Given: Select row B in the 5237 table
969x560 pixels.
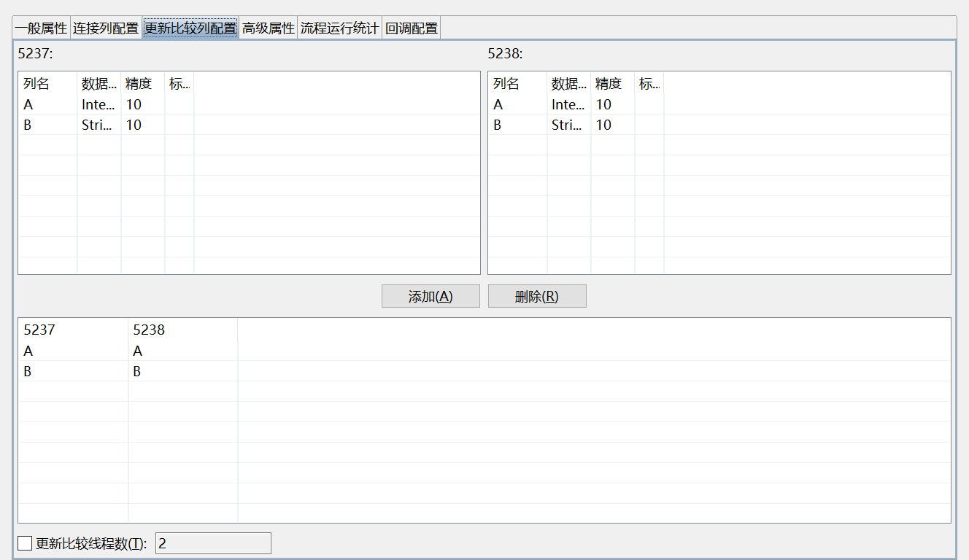Looking at the screenshot, I should [x=249, y=125].
